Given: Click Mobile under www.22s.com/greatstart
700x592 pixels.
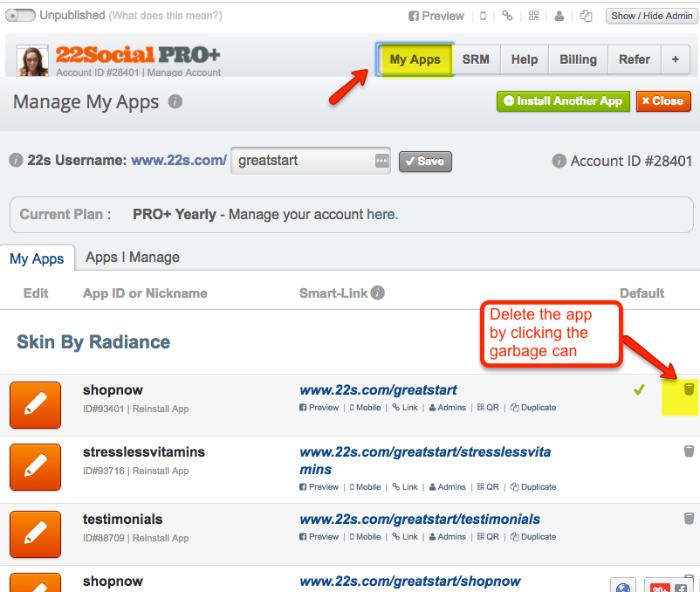Looking at the screenshot, I should 365,408.
